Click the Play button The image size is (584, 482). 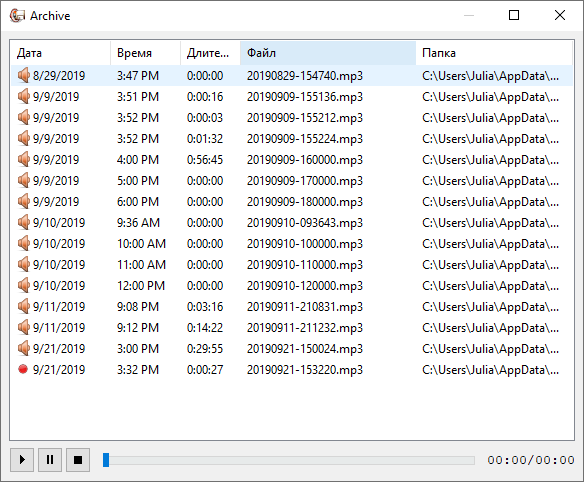[22, 460]
